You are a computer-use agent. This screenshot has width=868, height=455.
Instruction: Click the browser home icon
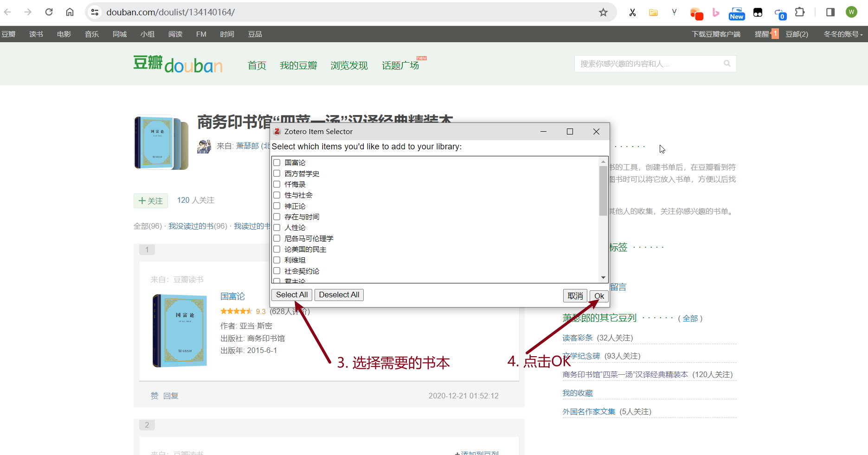pyautogui.click(x=70, y=12)
